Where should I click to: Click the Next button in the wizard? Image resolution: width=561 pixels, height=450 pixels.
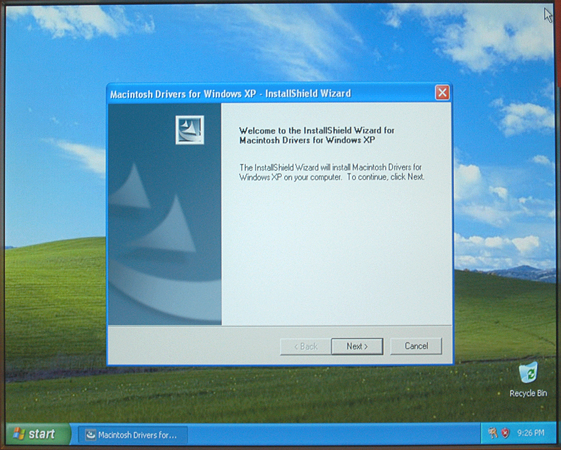pos(357,346)
